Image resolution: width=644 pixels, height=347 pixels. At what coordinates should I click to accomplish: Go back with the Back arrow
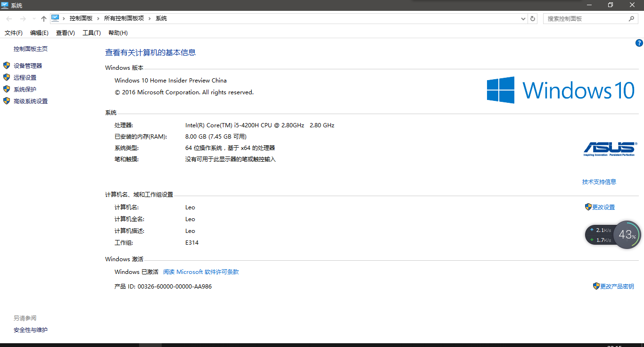coord(9,18)
